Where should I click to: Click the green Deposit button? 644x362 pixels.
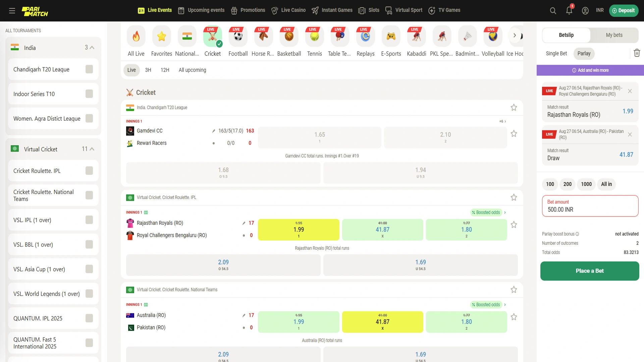coord(624,11)
